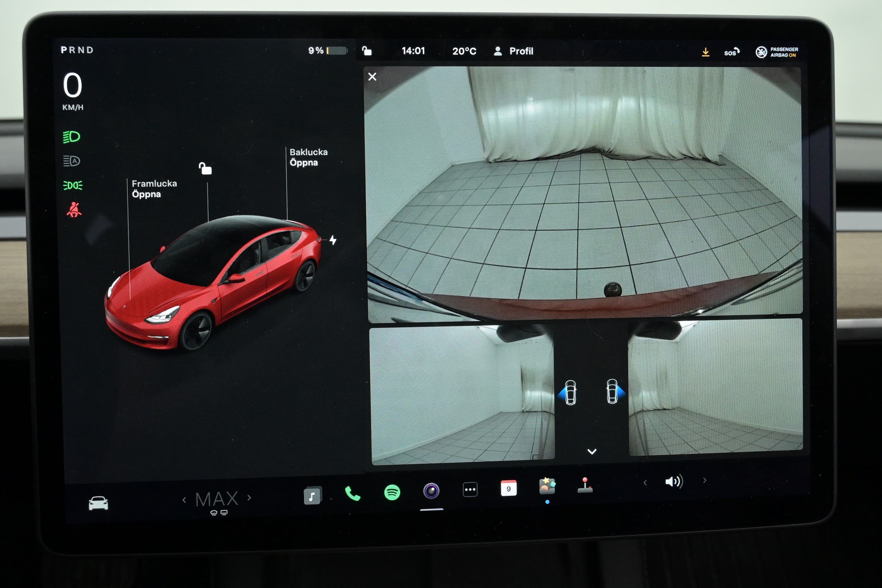Open charge port via lightning bolt icon
Viewport: 882px width, 588px height.
333,240
